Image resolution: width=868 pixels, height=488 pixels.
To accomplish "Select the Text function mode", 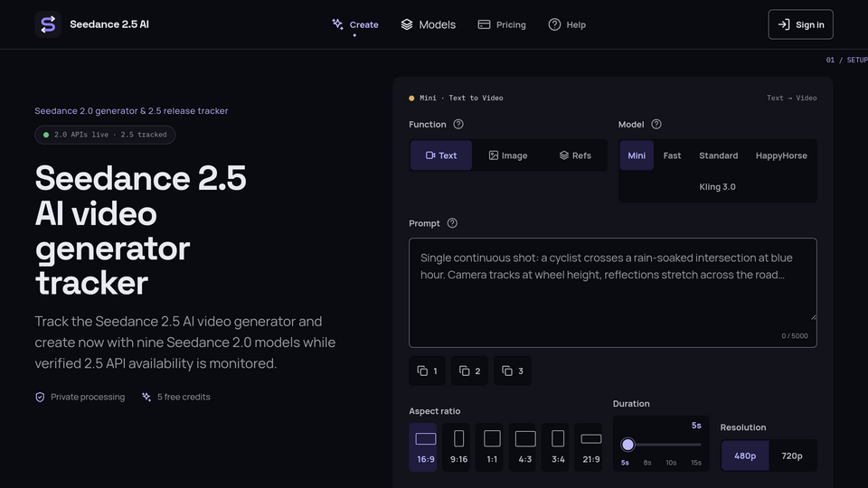I will click(440, 155).
